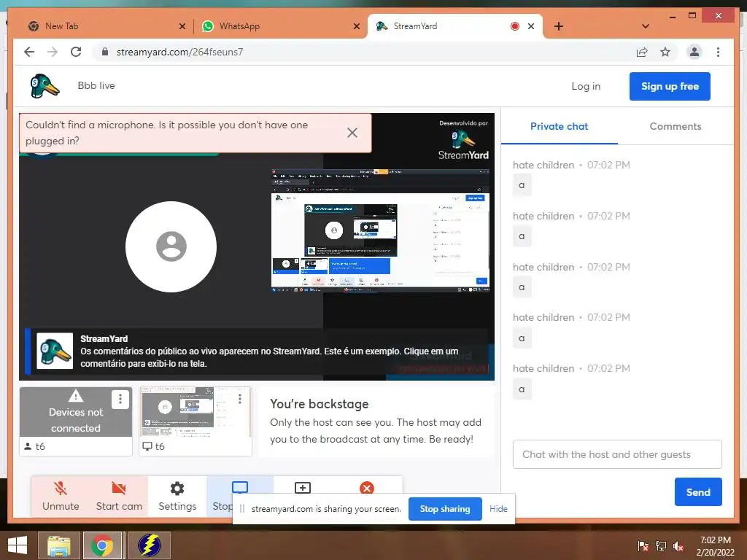
Task: Click the user avatar placeholder in preview
Action: pyautogui.click(x=171, y=246)
